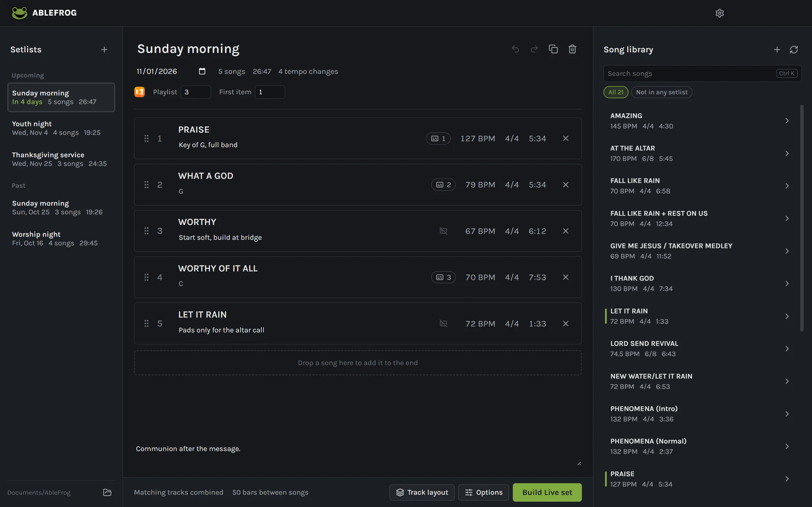Screen dimensions: 812x507
Task: Open Youth night setlist
Action: (x=61, y=128)
